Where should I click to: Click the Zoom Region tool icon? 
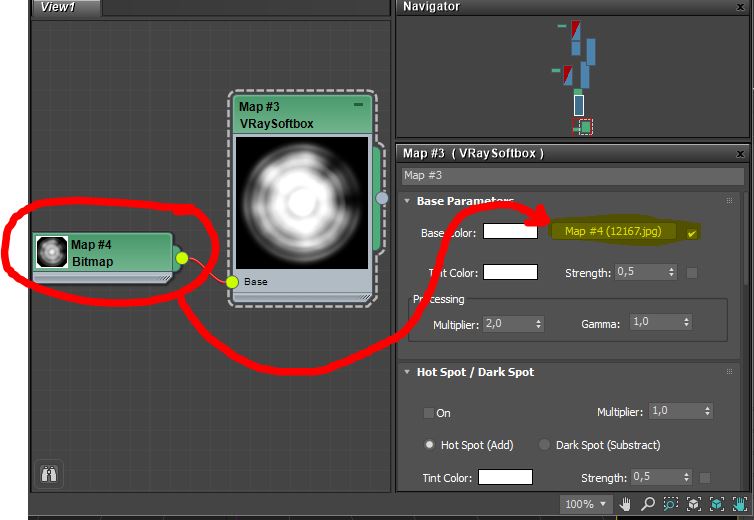[671, 504]
